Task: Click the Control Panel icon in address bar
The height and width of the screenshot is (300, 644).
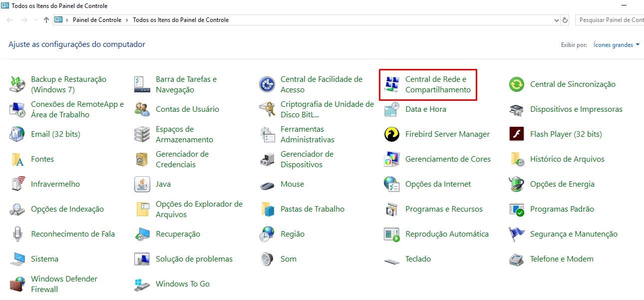Action: pyautogui.click(x=58, y=20)
